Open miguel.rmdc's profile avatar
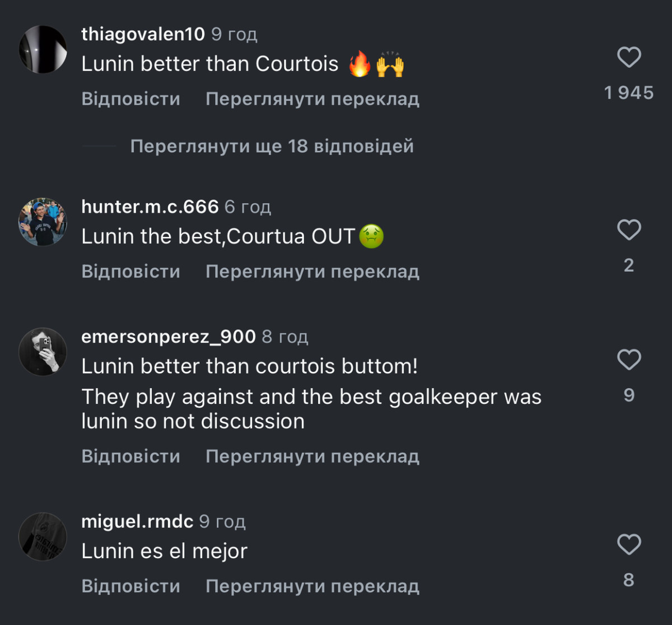Image resolution: width=672 pixels, height=625 pixels. click(x=43, y=537)
